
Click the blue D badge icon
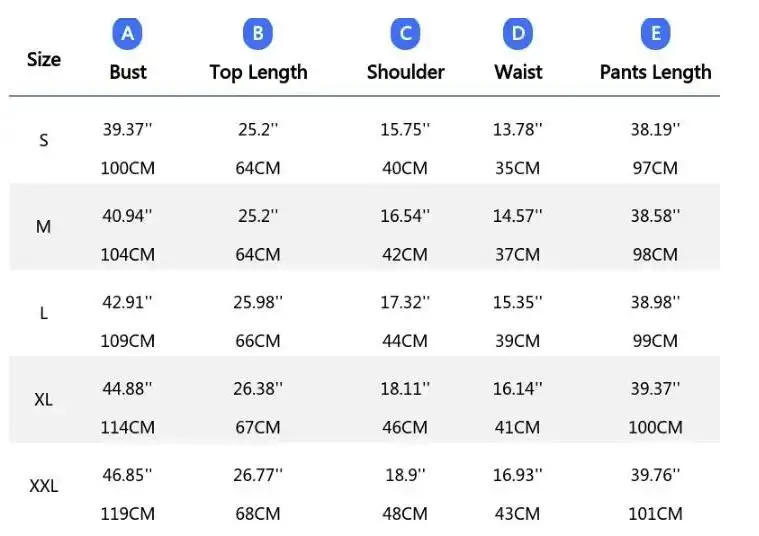tap(518, 34)
